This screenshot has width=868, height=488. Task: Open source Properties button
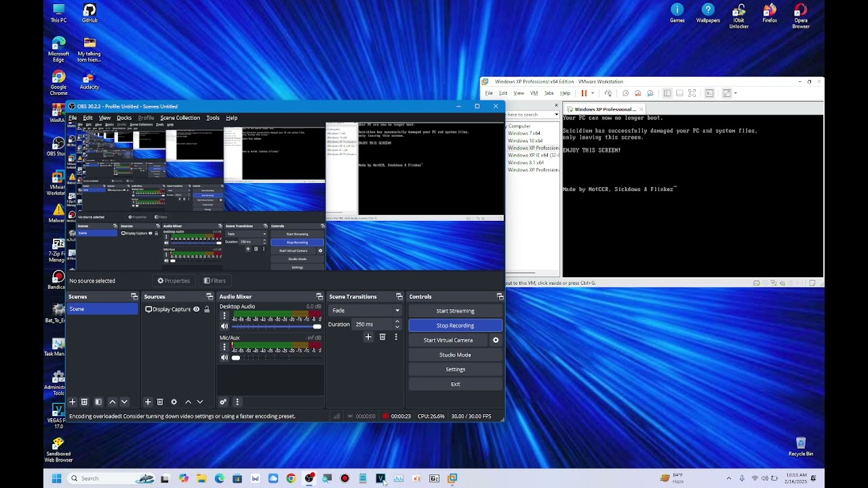(174, 281)
